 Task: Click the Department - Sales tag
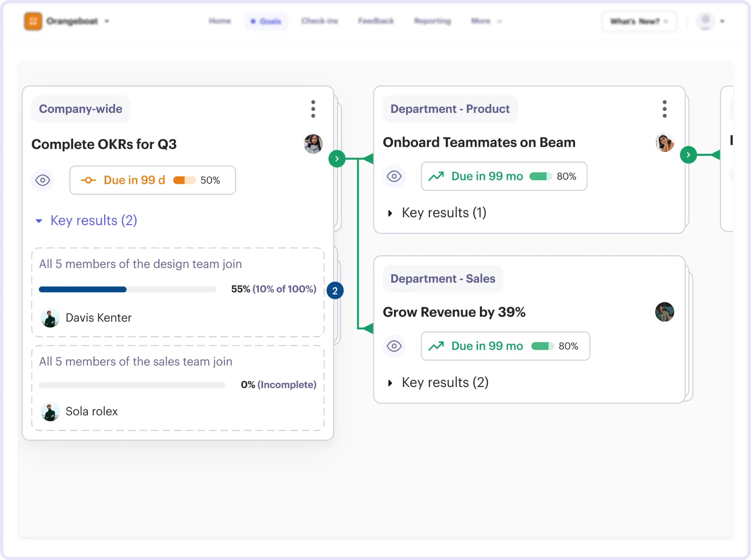coord(443,279)
